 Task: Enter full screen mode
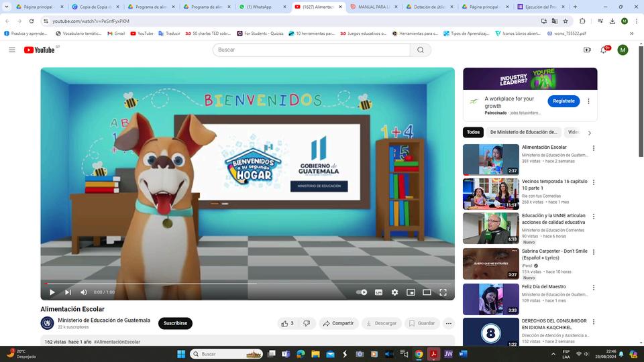pos(443,292)
